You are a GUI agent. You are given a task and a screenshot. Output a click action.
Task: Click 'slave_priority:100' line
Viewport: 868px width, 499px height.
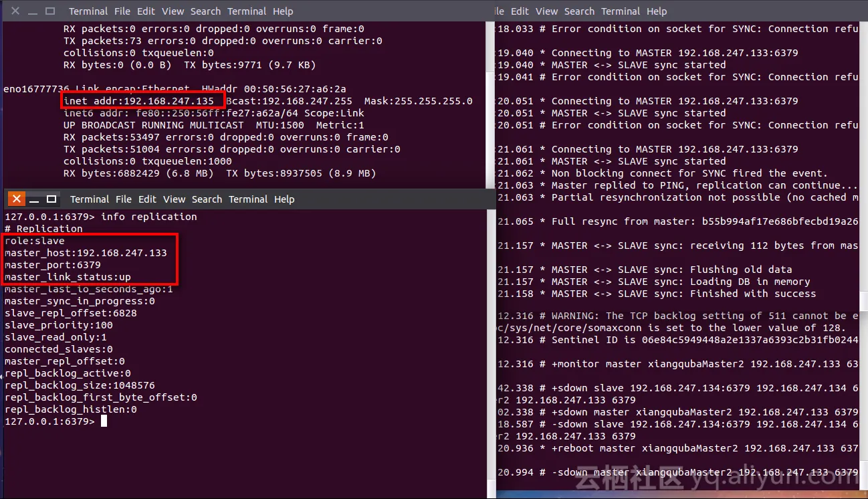(x=59, y=325)
